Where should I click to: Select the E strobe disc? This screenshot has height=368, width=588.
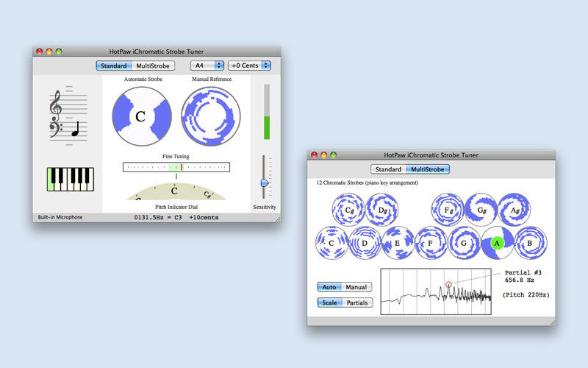pos(398,243)
